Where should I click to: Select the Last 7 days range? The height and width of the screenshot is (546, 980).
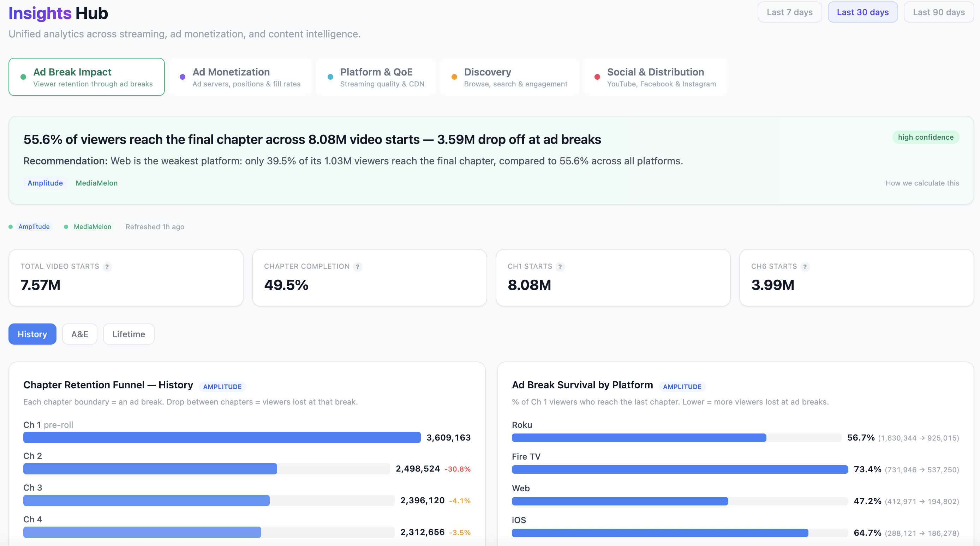coord(789,12)
